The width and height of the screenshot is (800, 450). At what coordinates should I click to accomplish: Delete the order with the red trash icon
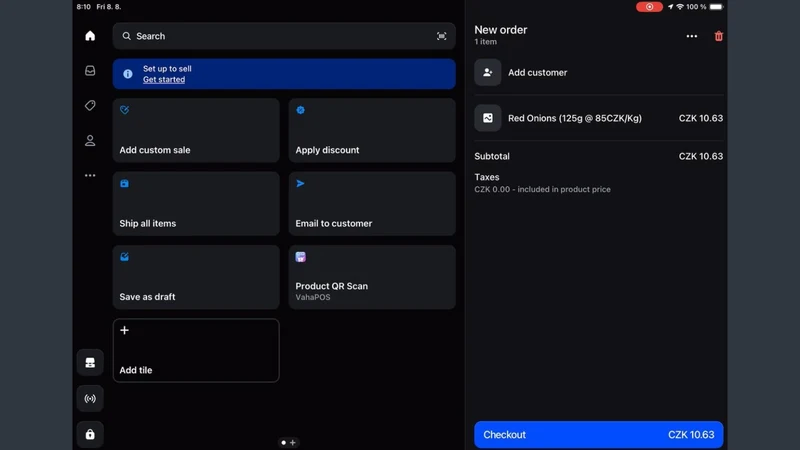718,36
